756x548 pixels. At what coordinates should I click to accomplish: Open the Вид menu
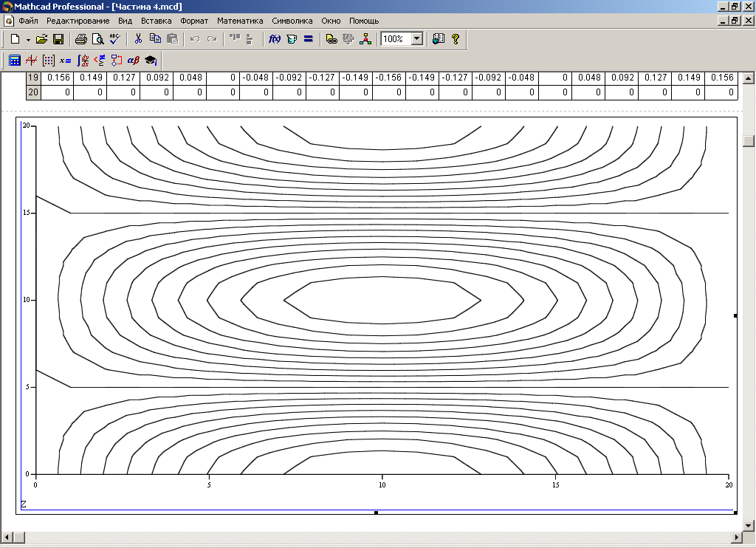click(125, 21)
